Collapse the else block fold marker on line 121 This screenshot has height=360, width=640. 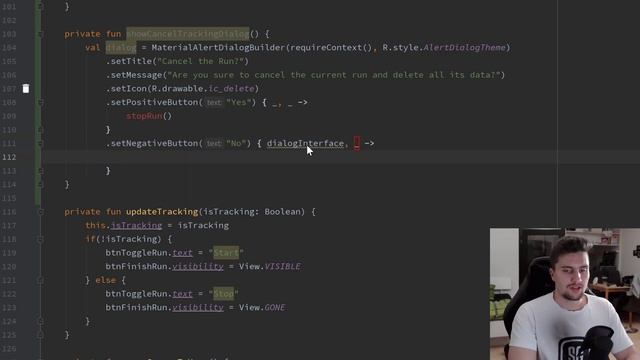(40, 280)
